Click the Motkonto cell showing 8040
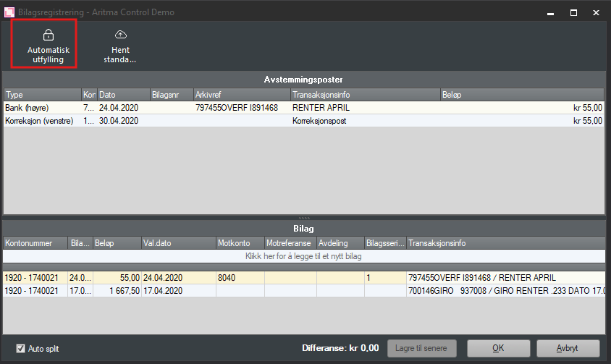Screen dimensions: 611x364 click(x=240, y=277)
